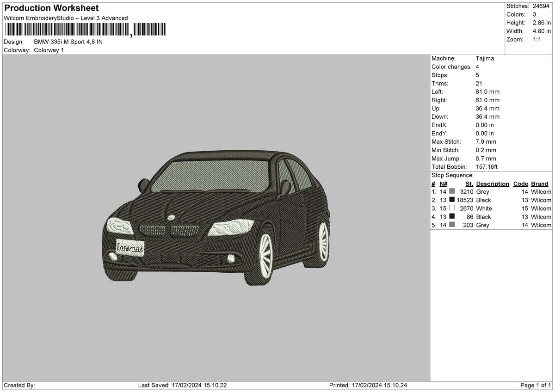Screen dimensions: 555x392
Task: Click the Height value 2.86 in
Action: [542, 23]
